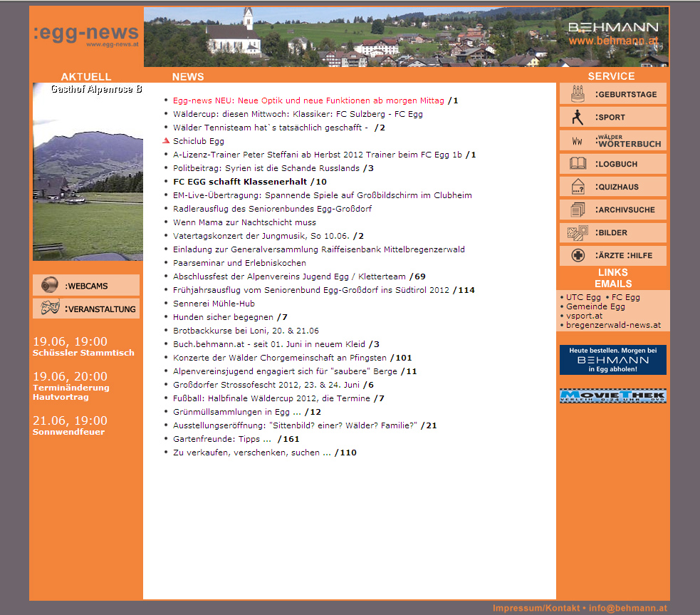Select the SERVICE section heading
This screenshot has width=700, height=615.
[x=611, y=76]
